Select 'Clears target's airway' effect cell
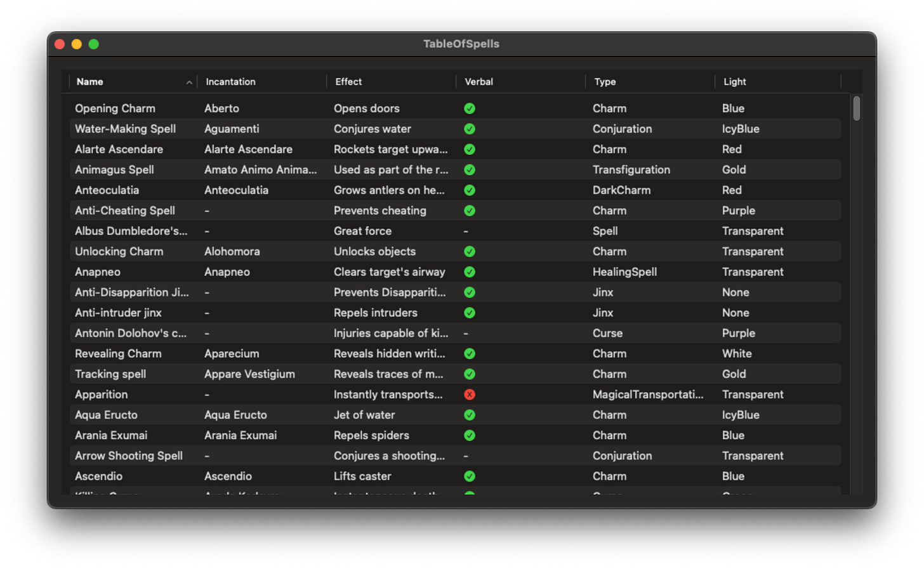 coord(390,272)
